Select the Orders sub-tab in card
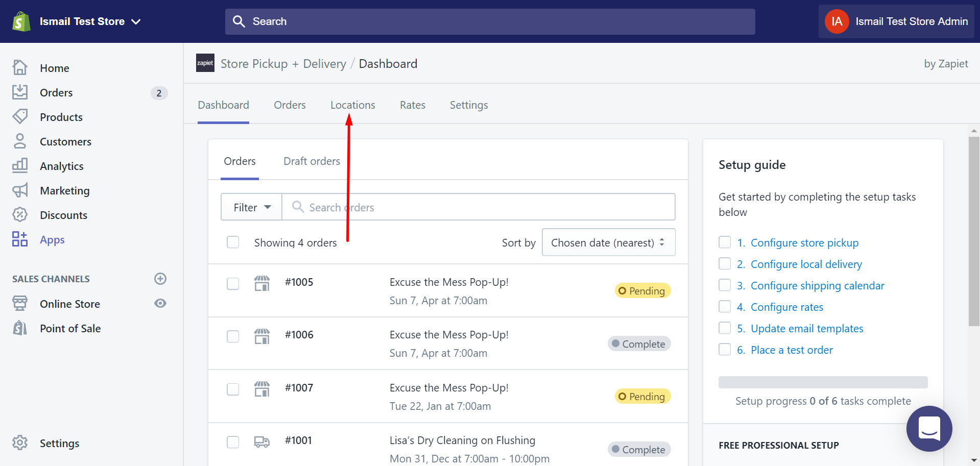This screenshot has width=980, height=466. click(x=240, y=161)
